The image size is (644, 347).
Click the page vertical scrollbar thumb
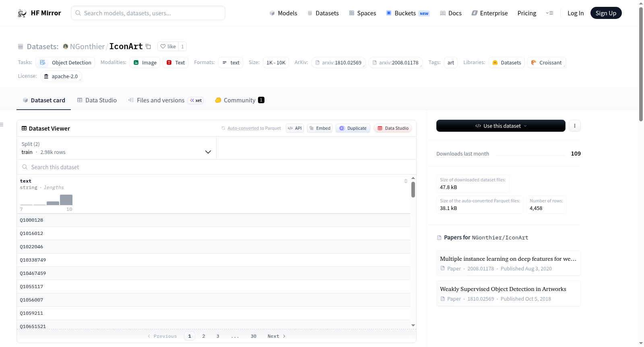(x=641, y=64)
